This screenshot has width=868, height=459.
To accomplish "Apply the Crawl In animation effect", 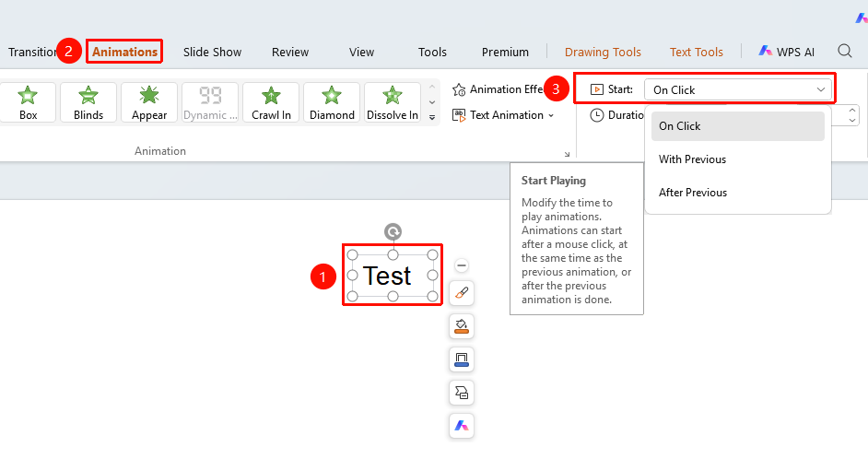I will click(x=271, y=102).
